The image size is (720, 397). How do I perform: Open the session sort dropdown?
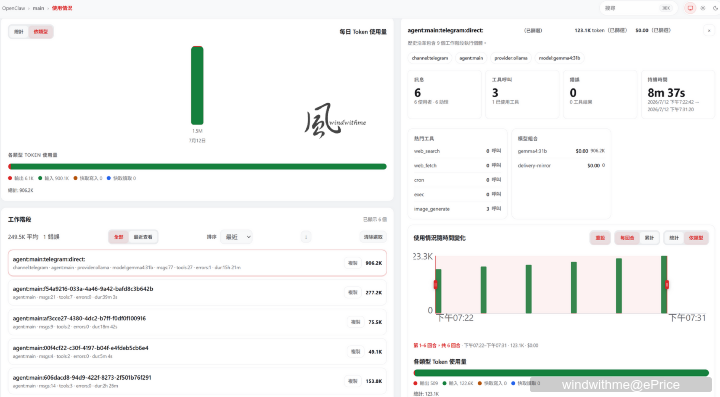click(236, 237)
